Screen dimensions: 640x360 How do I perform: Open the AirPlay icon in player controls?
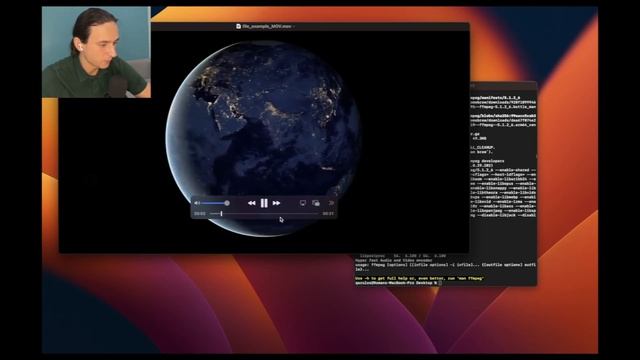[302, 203]
